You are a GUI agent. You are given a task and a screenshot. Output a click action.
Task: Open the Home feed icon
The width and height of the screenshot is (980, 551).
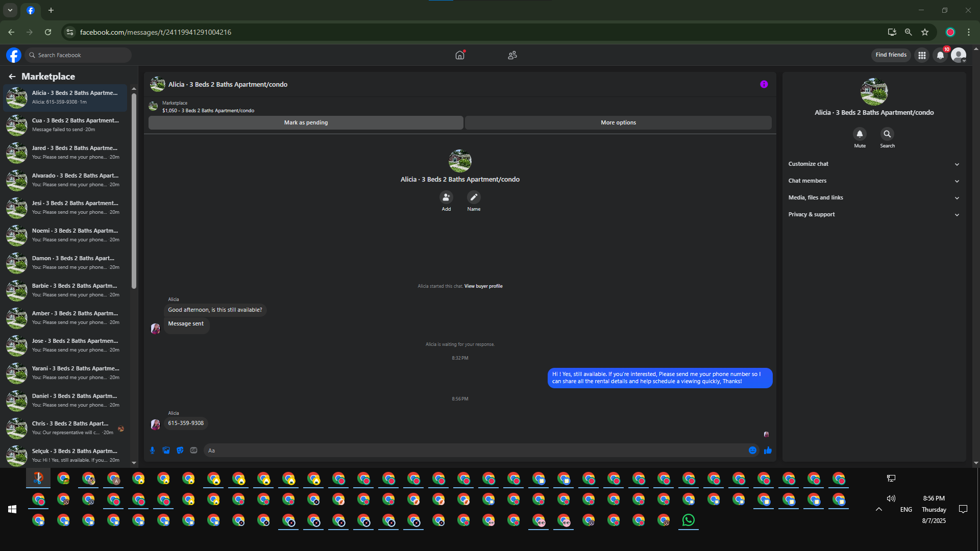pyautogui.click(x=460, y=55)
